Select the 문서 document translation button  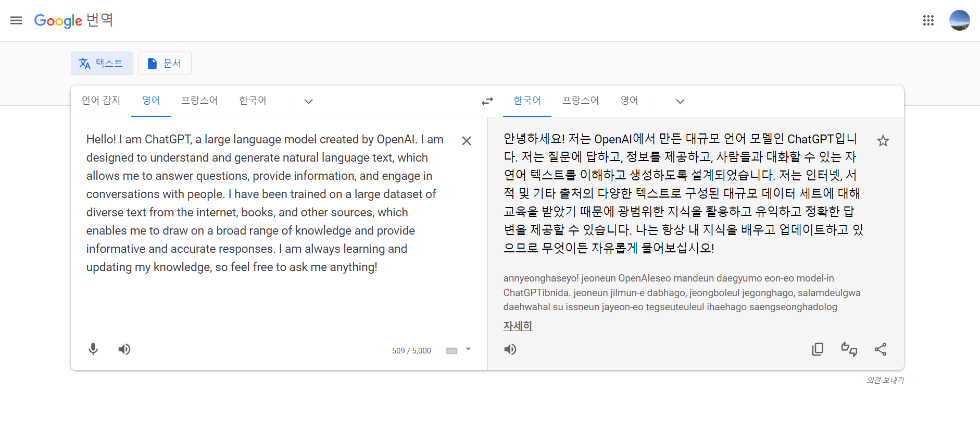coord(165,63)
